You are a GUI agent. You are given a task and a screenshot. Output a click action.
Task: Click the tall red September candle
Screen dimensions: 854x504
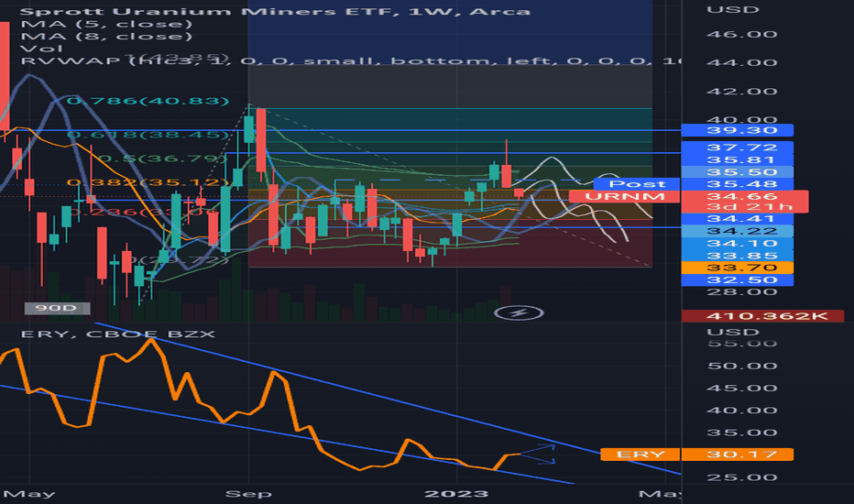[x=261, y=140]
